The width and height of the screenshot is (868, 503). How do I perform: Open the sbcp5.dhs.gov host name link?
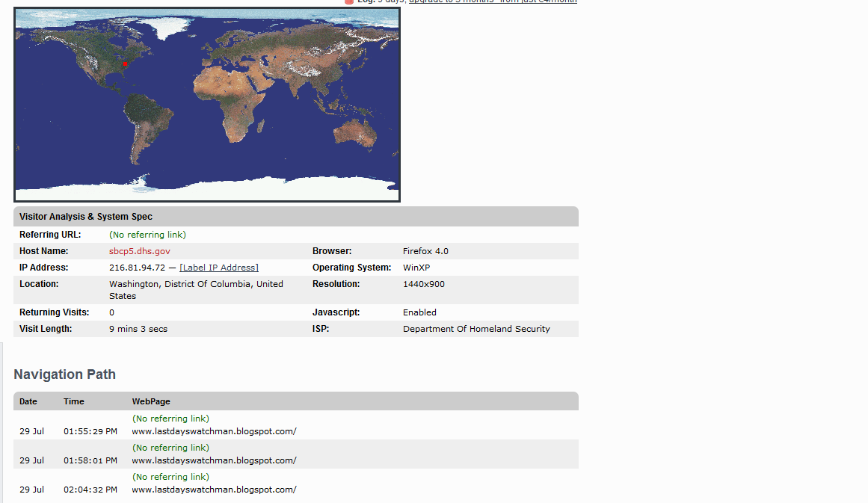pyautogui.click(x=140, y=251)
